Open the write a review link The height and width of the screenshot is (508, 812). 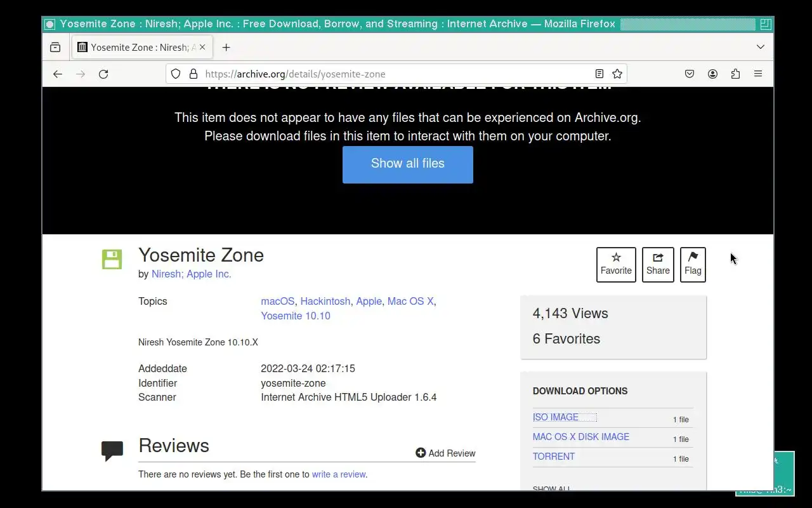pos(339,474)
